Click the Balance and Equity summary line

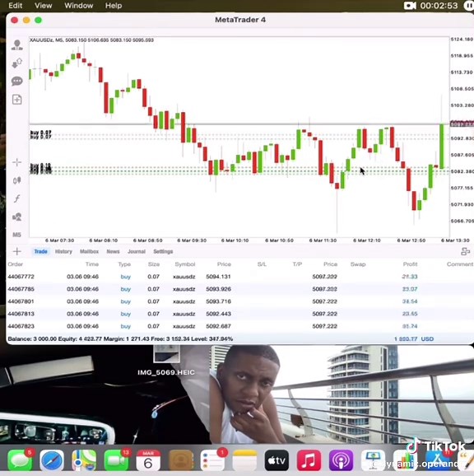tap(120, 338)
